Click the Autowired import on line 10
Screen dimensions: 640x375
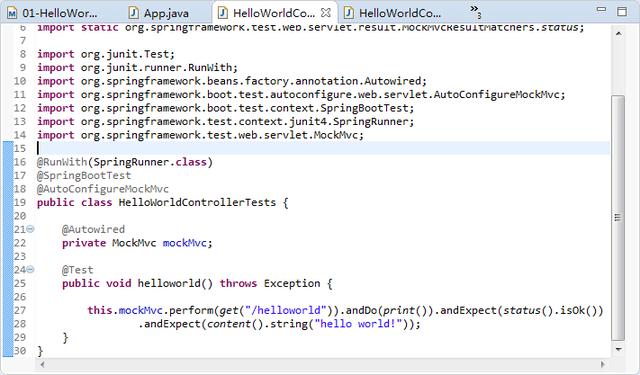pos(232,81)
